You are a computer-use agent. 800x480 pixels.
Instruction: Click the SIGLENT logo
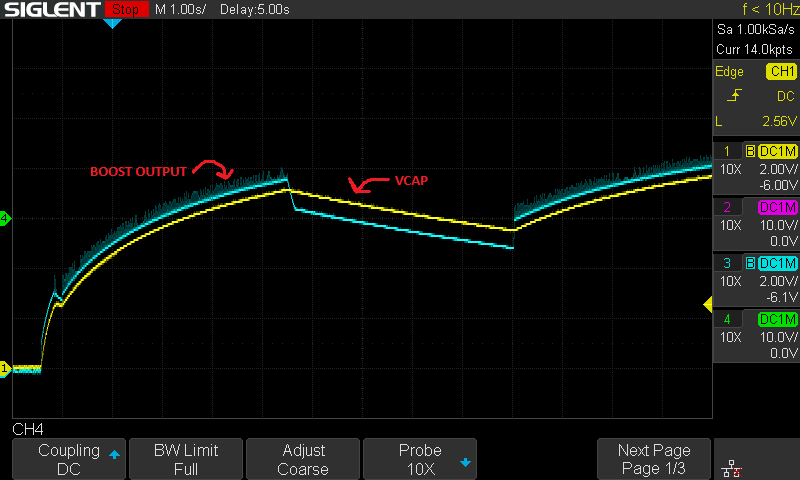52,10
